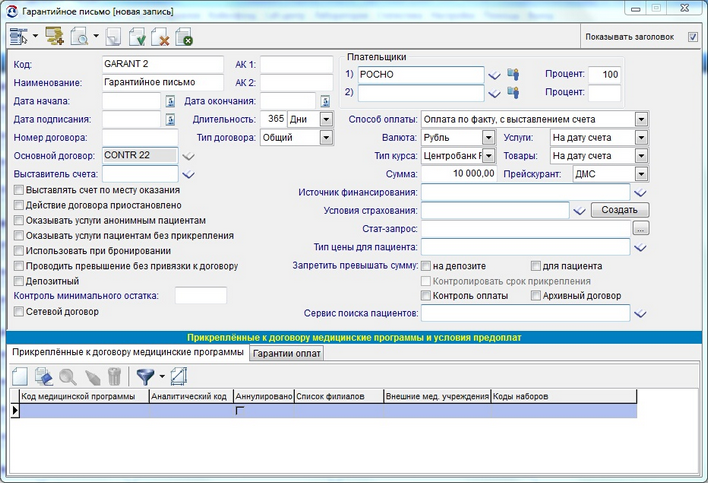Toggle the Показывать заголовок checkbox
The height and width of the screenshot is (483, 708).
693,37
